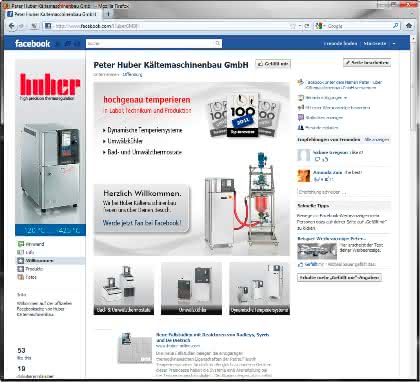Click the Freunde finden link

[340, 44]
